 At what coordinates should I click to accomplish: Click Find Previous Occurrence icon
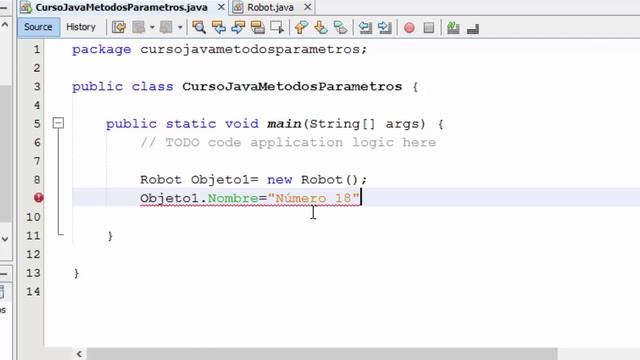pos(219,27)
